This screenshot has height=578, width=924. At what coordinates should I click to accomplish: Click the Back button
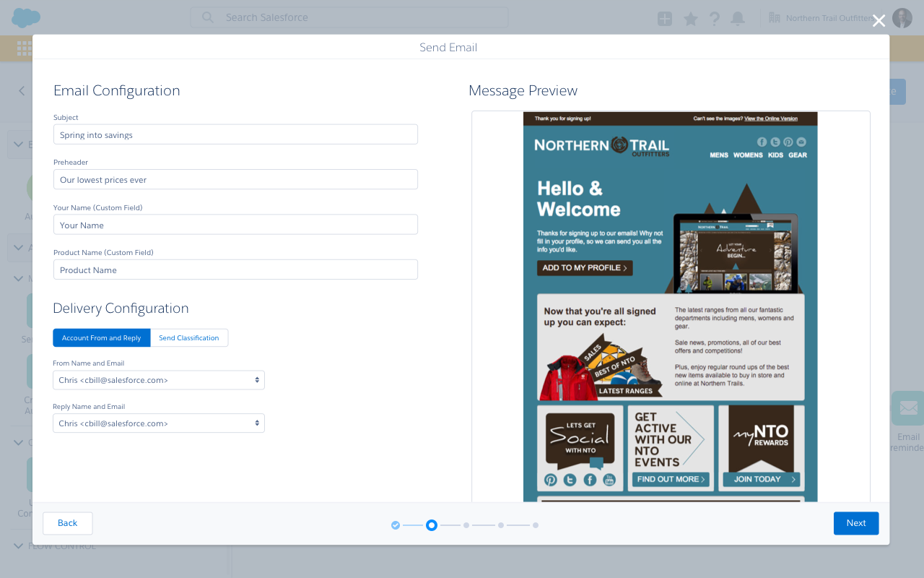coord(67,523)
